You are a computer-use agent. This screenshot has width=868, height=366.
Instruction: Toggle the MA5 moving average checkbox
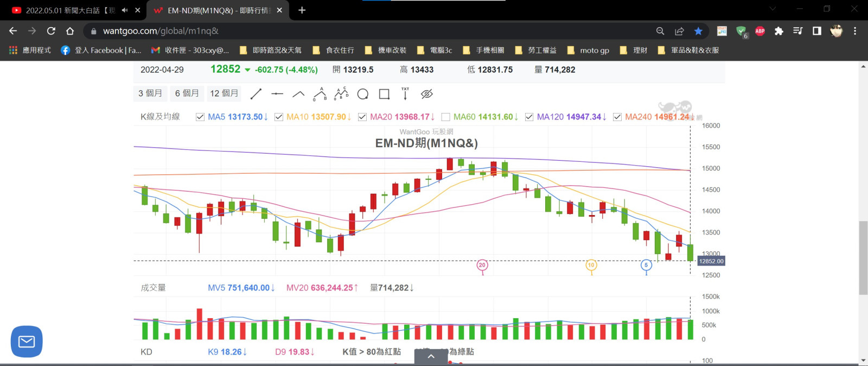tap(200, 117)
